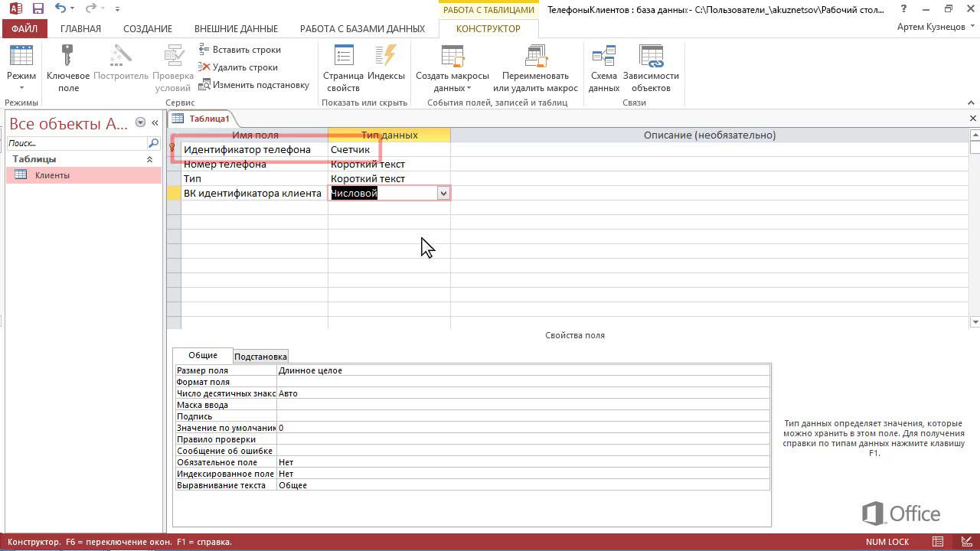Click Значение по умолчанию value 0
Image resolution: width=980 pixels, height=551 pixels.
click(524, 428)
